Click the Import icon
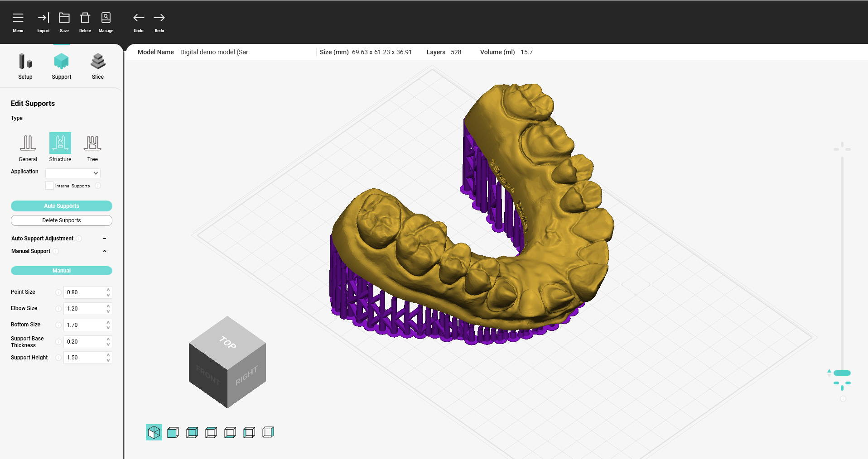 point(43,18)
